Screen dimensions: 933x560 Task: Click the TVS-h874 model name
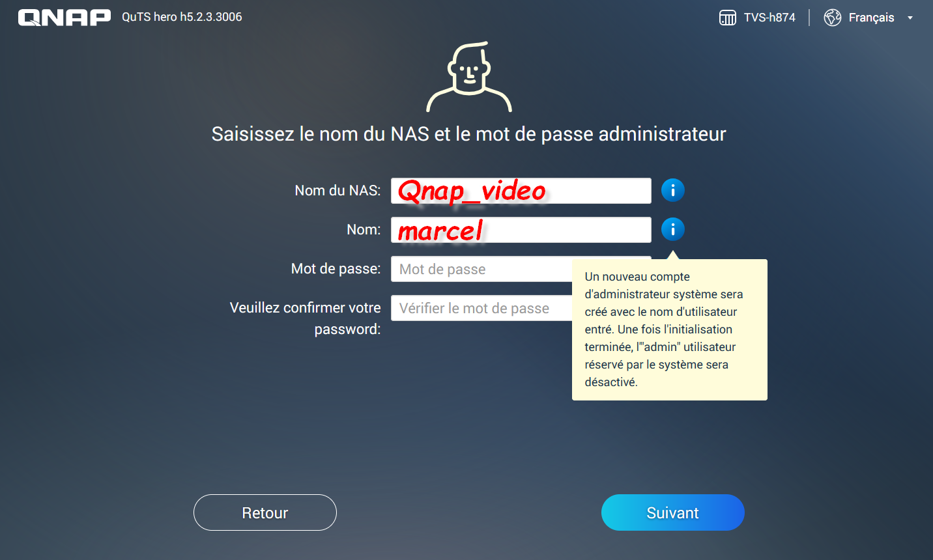coord(769,18)
